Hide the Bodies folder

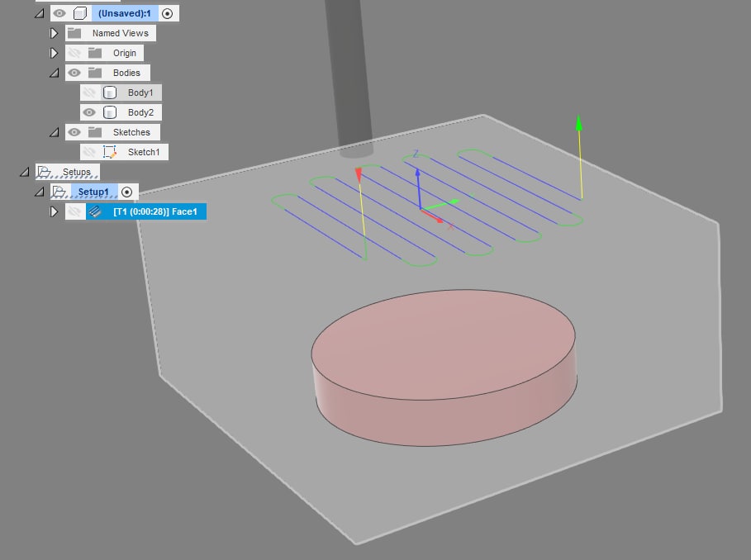point(74,73)
